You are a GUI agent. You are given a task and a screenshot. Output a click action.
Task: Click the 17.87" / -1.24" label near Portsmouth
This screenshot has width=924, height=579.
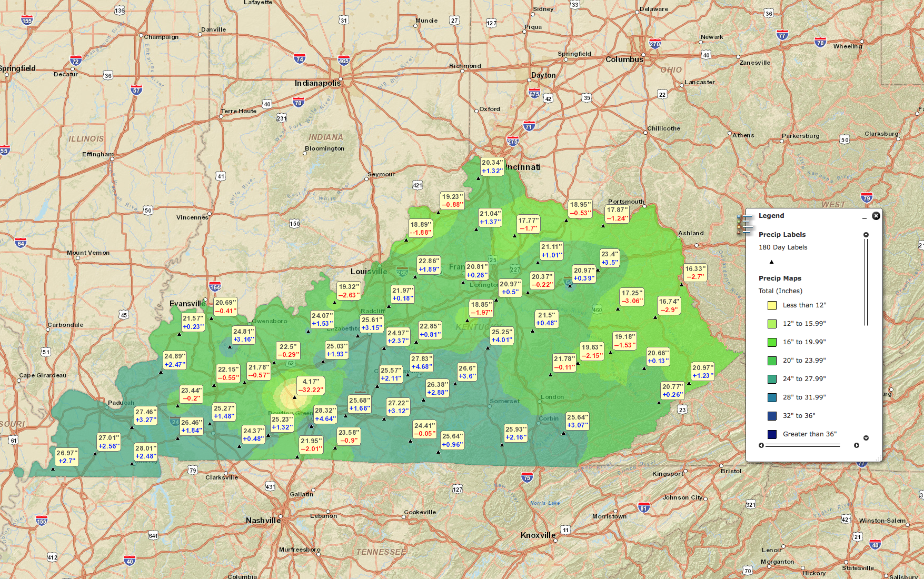click(617, 214)
